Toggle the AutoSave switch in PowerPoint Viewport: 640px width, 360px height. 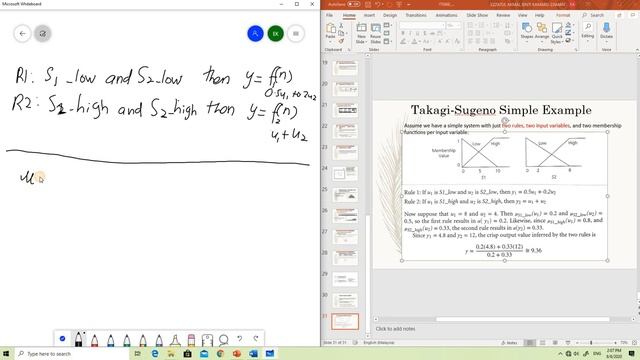click(354, 4)
